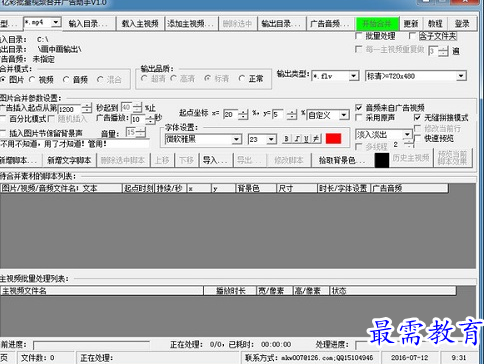Click the 尺寸 column header
The image size is (491, 364).
(297, 188)
